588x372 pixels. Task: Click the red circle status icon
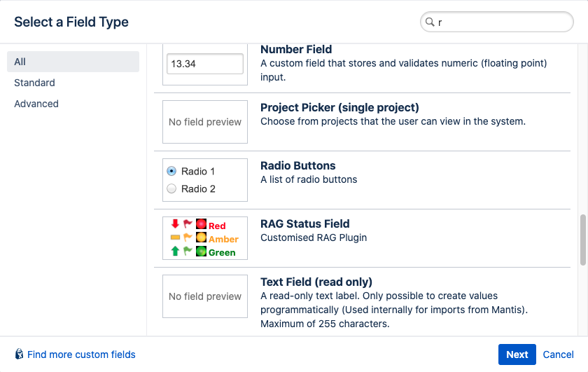coord(201,224)
